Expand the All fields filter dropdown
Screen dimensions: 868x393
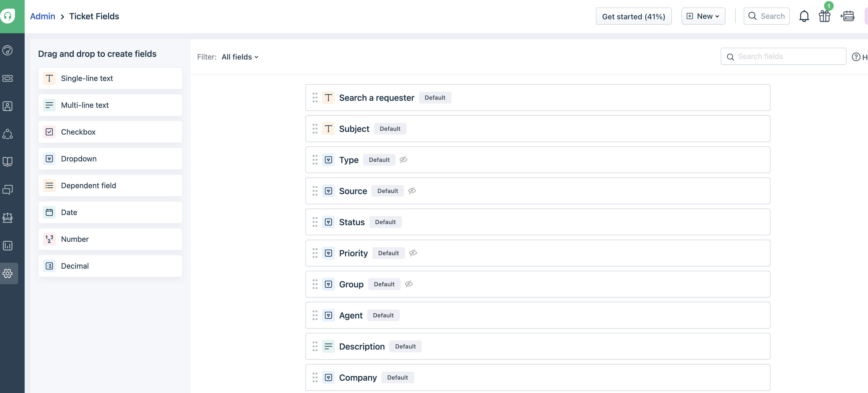point(240,57)
